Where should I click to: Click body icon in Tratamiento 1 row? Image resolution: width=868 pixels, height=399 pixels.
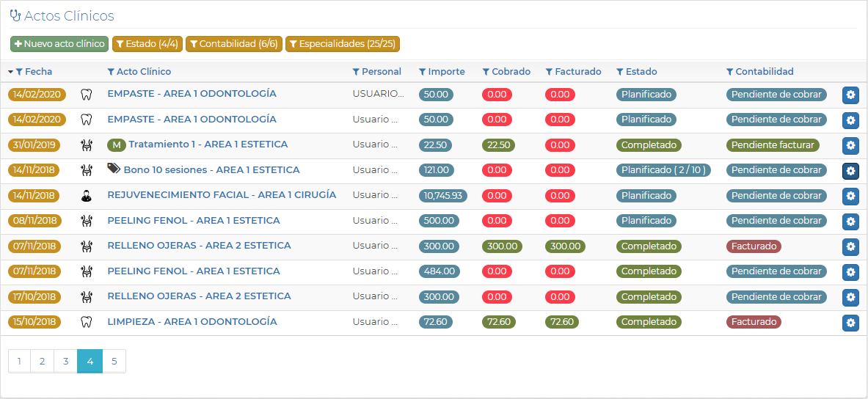tap(87, 145)
